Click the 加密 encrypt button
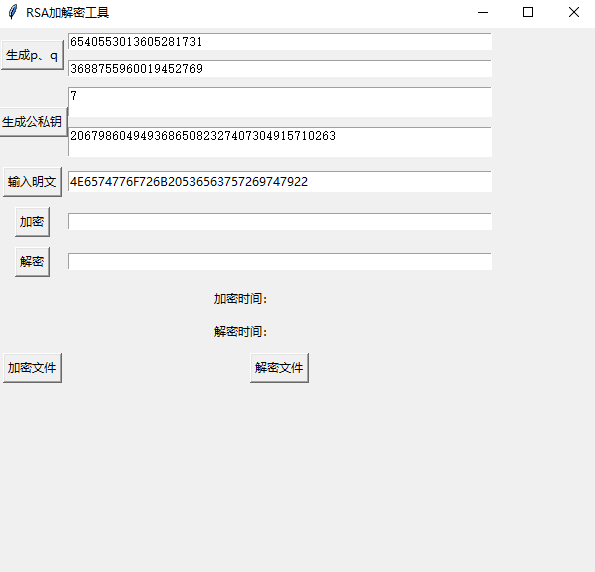The width and height of the screenshot is (595, 572). tap(32, 222)
